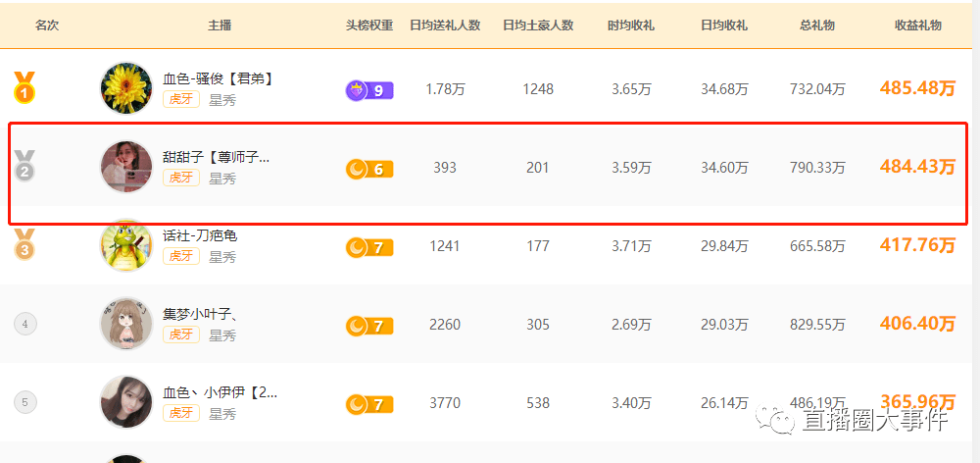This screenshot has height=463, width=980.
Task: Click the 虎牙 tag under 集梦小叶子
Action: [181, 334]
